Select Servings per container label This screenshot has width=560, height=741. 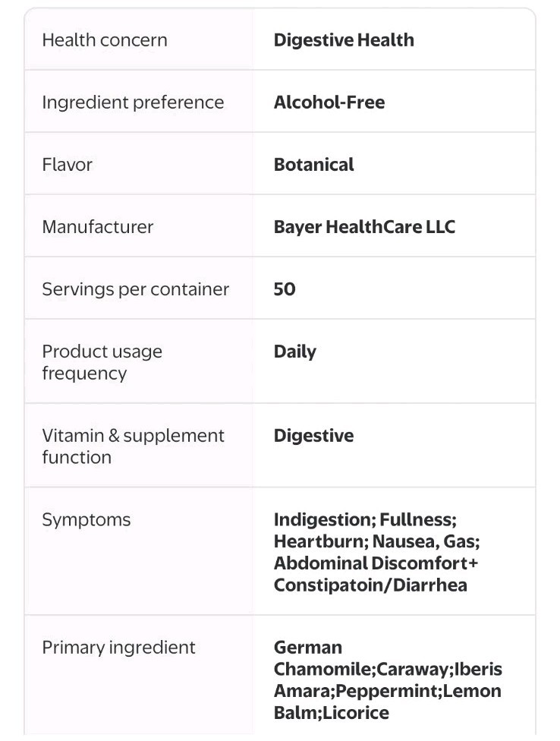coord(136,289)
